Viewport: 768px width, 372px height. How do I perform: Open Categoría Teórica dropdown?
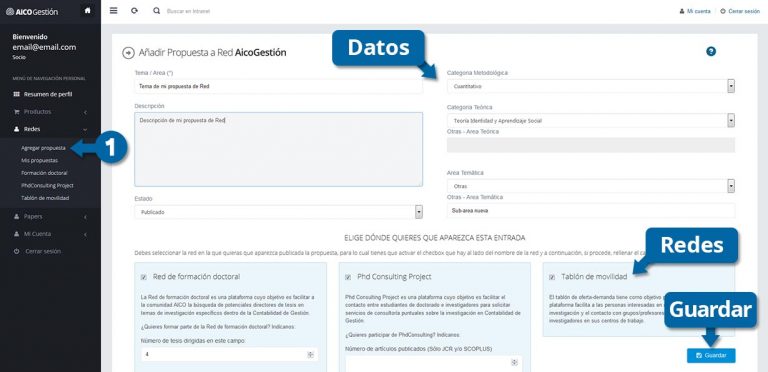pyautogui.click(x=591, y=120)
